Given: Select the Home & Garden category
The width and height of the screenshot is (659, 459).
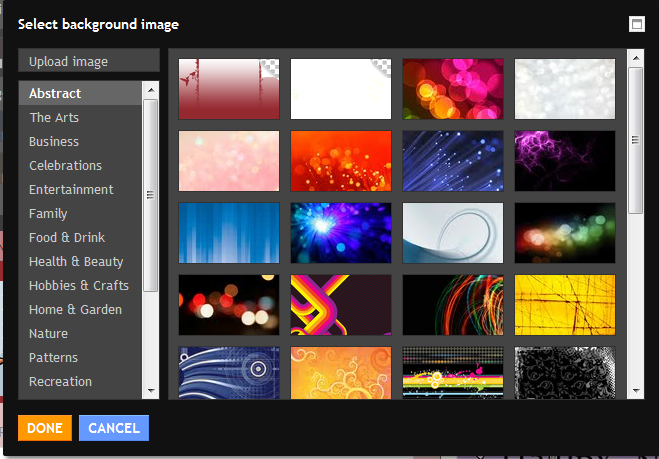Looking at the screenshot, I should 80,309.
